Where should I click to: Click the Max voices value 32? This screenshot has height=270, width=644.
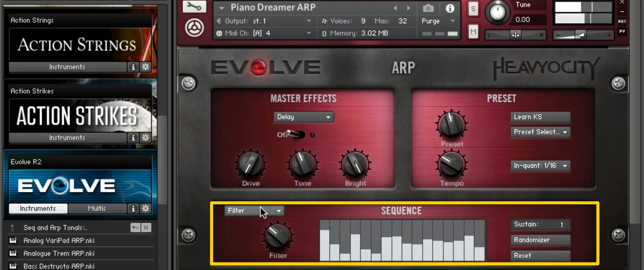coord(403,21)
